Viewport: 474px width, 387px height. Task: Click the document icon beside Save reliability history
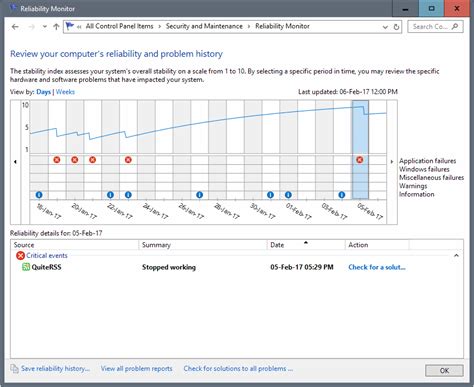(x=14, y=369)
